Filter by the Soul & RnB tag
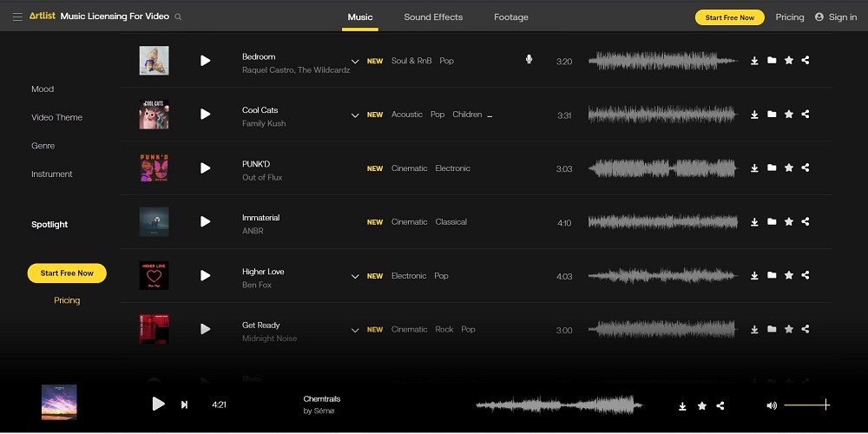Screen dimensions: 868x434 411,61
